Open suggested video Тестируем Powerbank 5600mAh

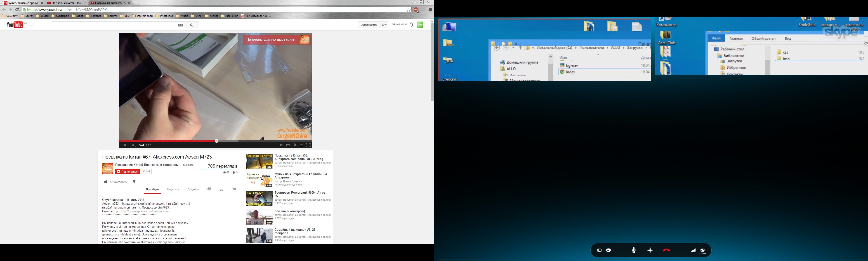pos(300,194)
